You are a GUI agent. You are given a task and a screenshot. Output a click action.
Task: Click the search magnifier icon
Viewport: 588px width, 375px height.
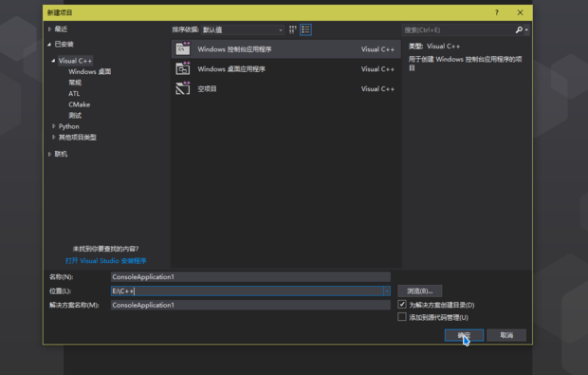click(x=519, y=29)
